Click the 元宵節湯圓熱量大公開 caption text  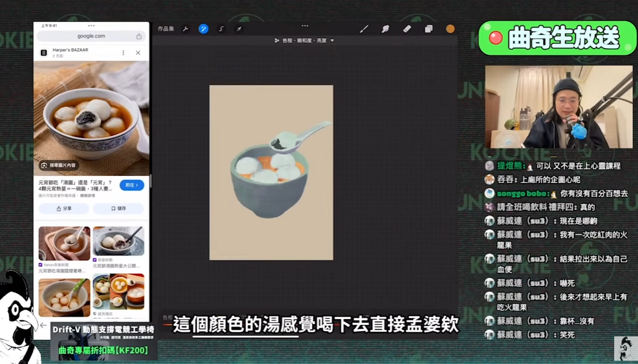click(116, 266)
